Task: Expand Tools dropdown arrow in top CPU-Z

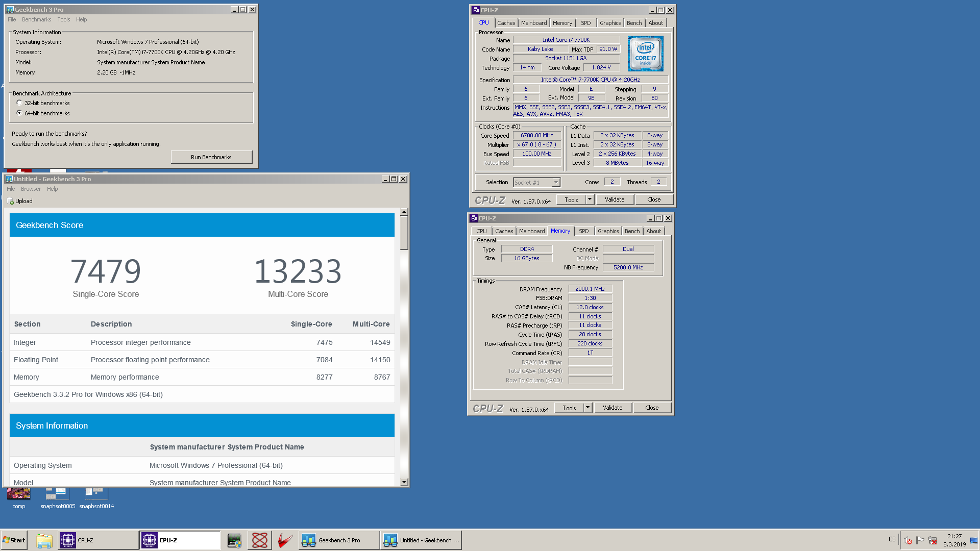Action: (x=590, y=199)
